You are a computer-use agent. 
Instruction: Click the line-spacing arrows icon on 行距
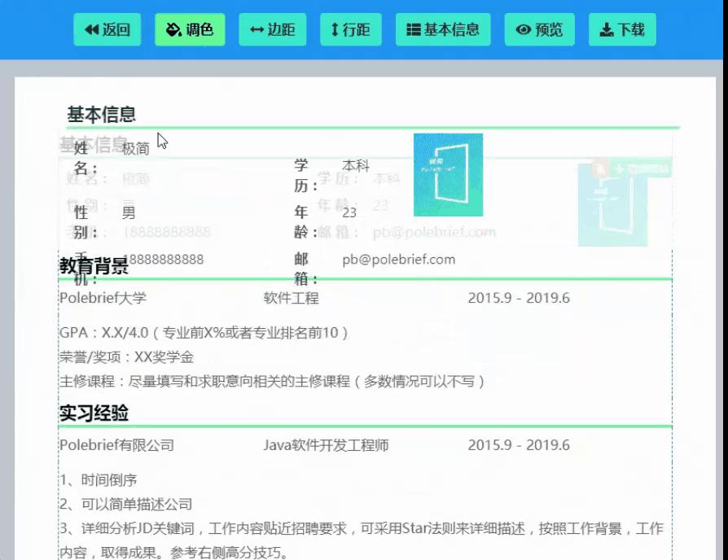(335, 29)
